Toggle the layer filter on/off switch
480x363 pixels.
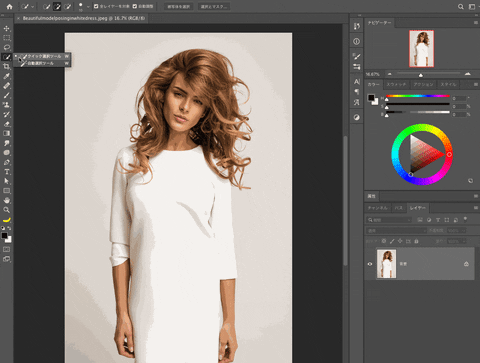[x=465, y=219]
